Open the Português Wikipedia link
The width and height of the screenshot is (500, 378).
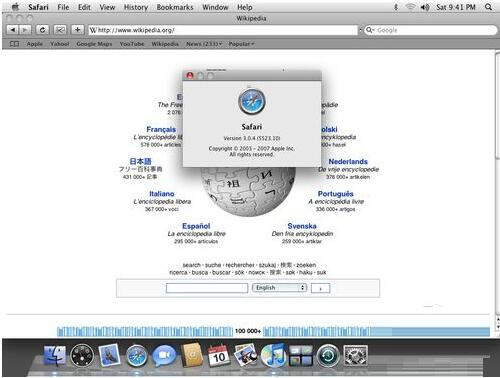click(x=336, y=194)
